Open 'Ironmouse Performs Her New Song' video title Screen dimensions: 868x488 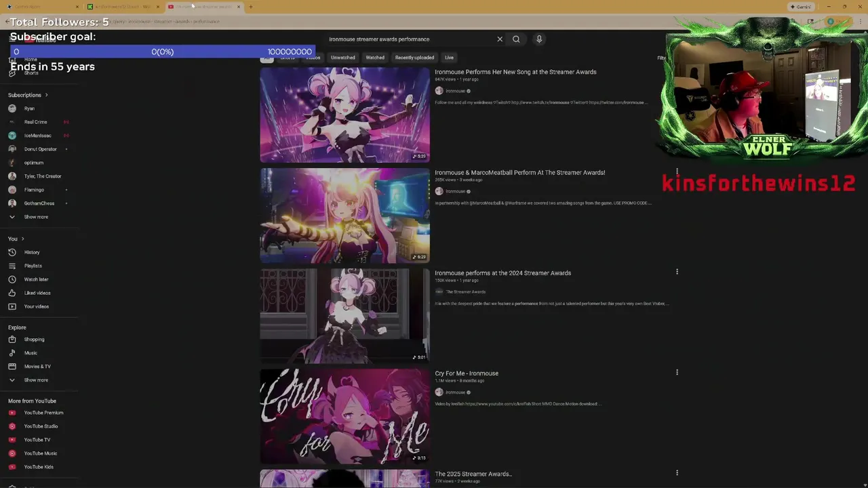point(515,72)
